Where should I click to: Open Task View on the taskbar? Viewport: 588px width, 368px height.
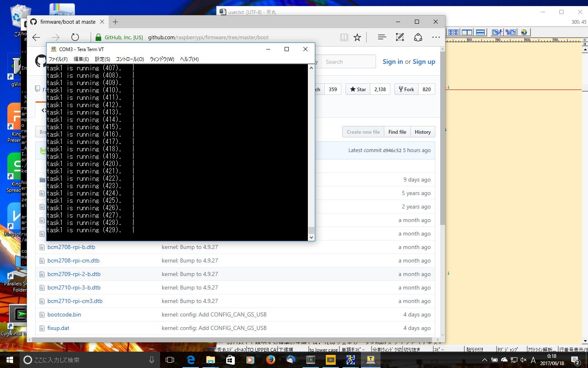(170, 360)
